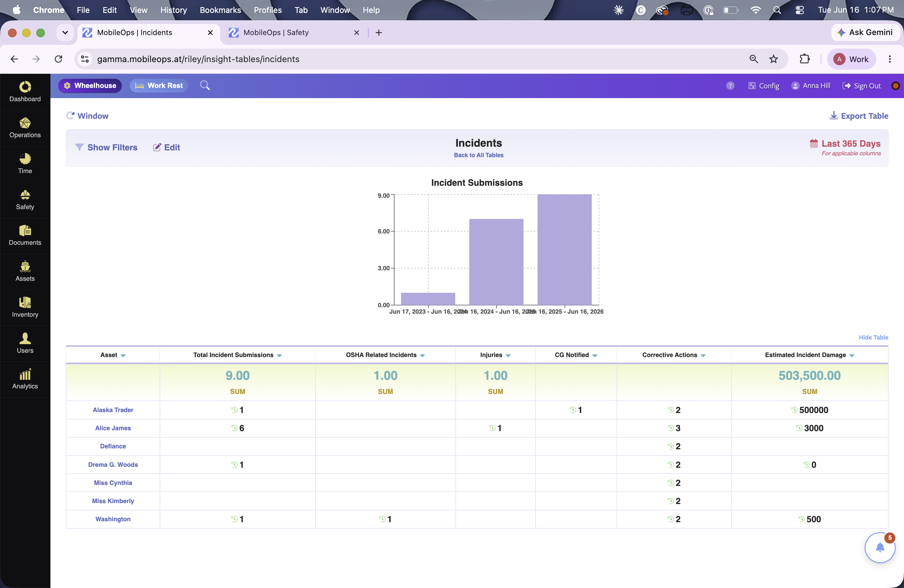The width and height of the screenshot is (904, 588).
Task: Open the Bookmarks menu
Action: click(220, 10)
